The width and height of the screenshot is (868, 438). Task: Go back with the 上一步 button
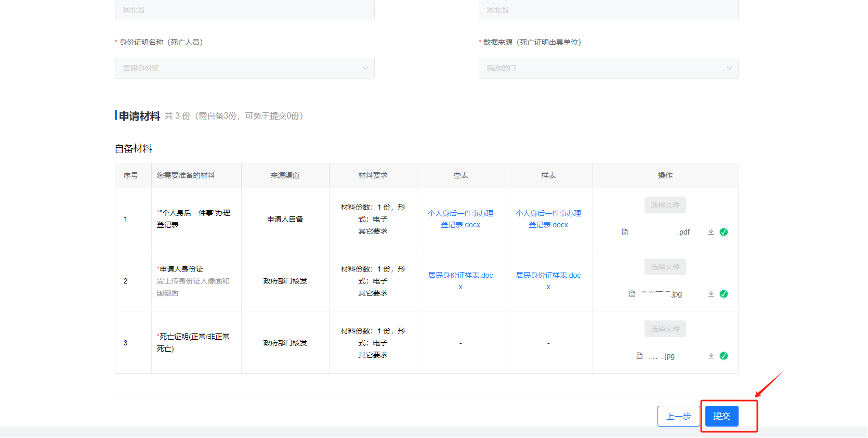click(x=678, y=416)
